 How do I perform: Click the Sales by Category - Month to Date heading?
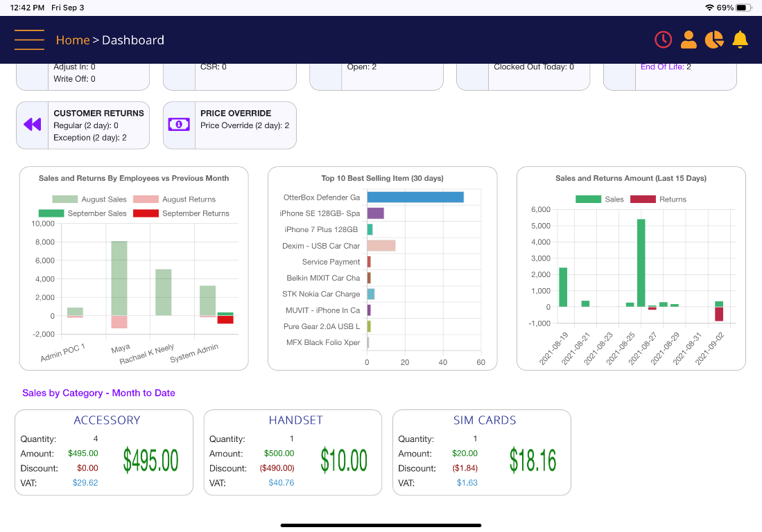[98, 393]
